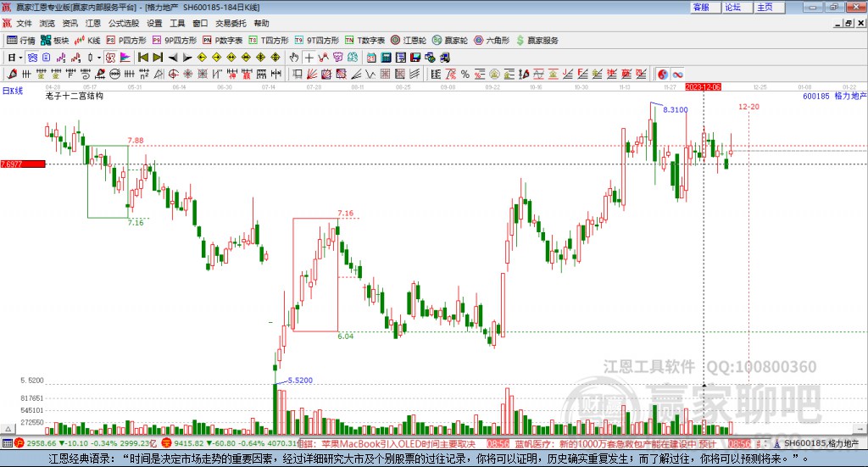Select the hand pan tool
The image size is (868, 467).
coord(294,58)
